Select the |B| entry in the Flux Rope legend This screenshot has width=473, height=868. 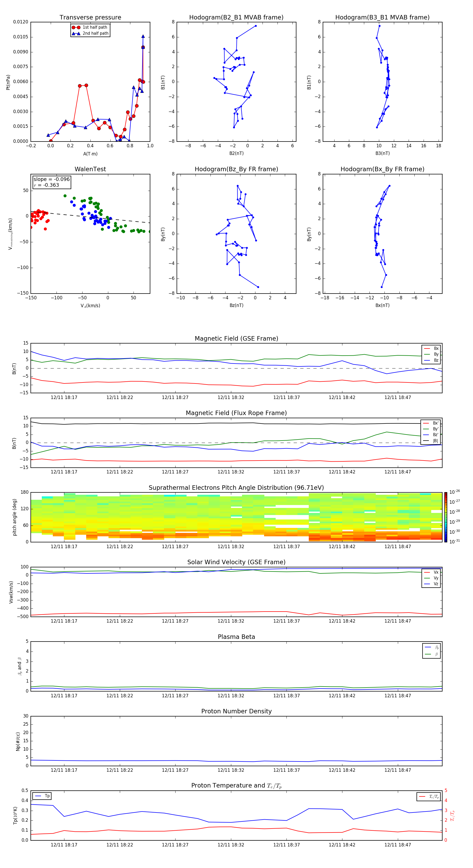431,441
